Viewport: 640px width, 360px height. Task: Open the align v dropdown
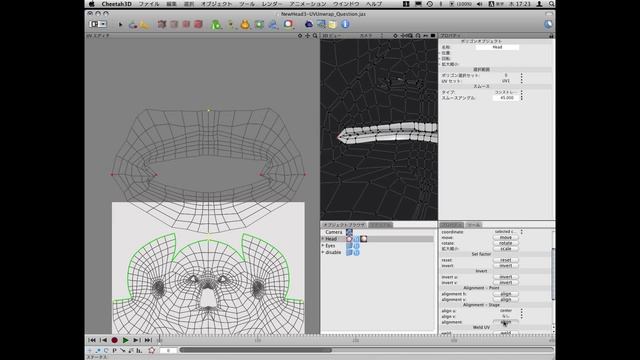coord(508,316)
